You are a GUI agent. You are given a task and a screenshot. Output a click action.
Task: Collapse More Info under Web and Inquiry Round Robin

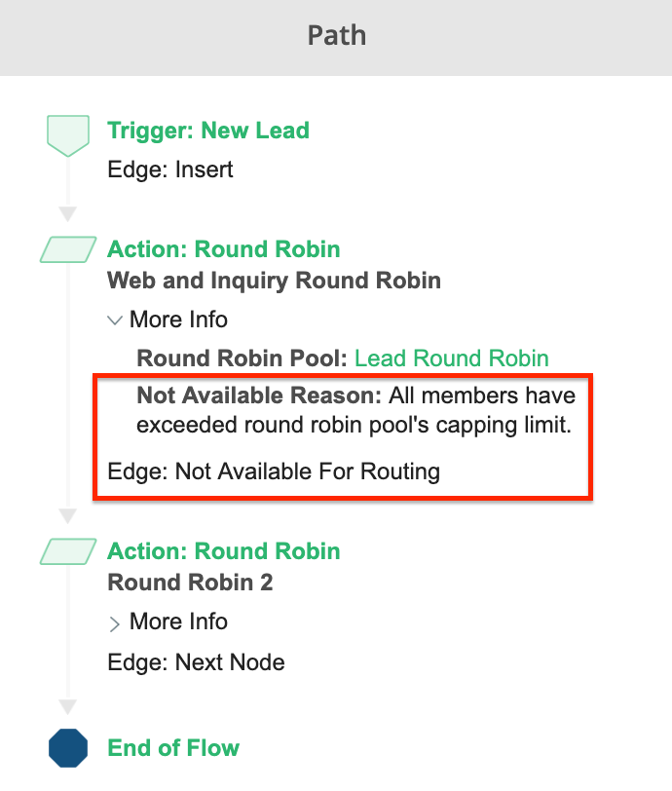point(115,320)
